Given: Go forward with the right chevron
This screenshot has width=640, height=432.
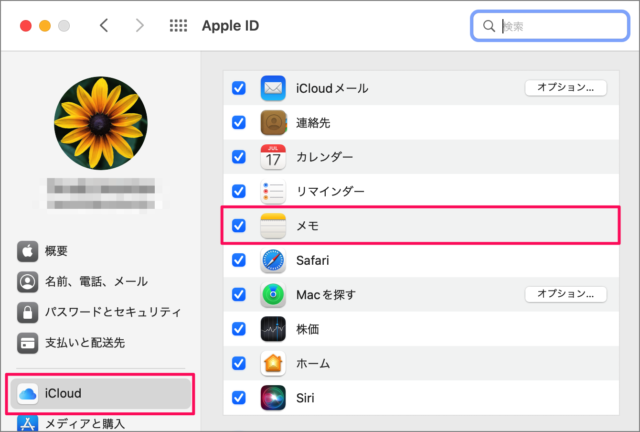Looking at the screenshot, I should tap(140, 26).
